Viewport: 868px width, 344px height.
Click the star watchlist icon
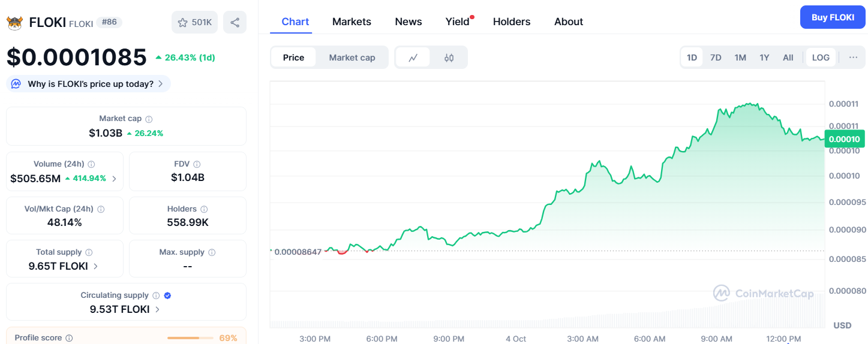point(183,23)
